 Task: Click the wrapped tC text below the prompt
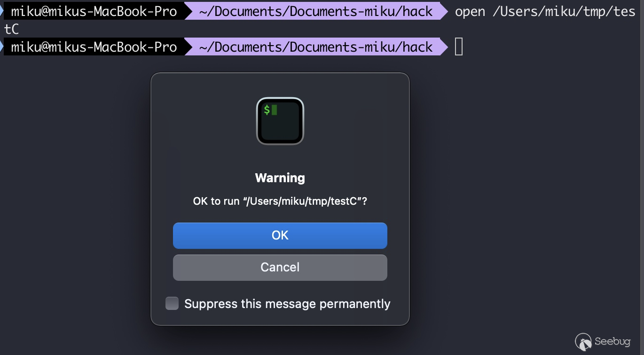pos(11,29)
